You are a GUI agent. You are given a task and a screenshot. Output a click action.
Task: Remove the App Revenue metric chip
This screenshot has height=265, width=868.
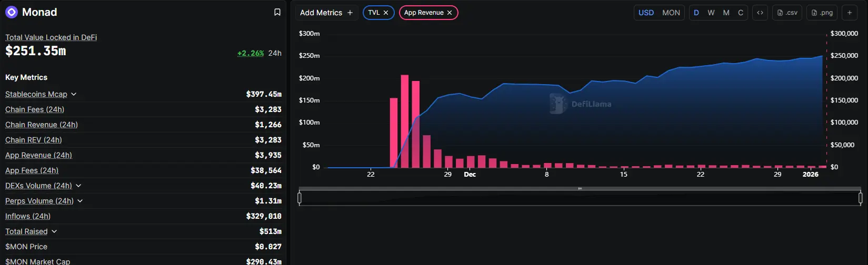450,13
